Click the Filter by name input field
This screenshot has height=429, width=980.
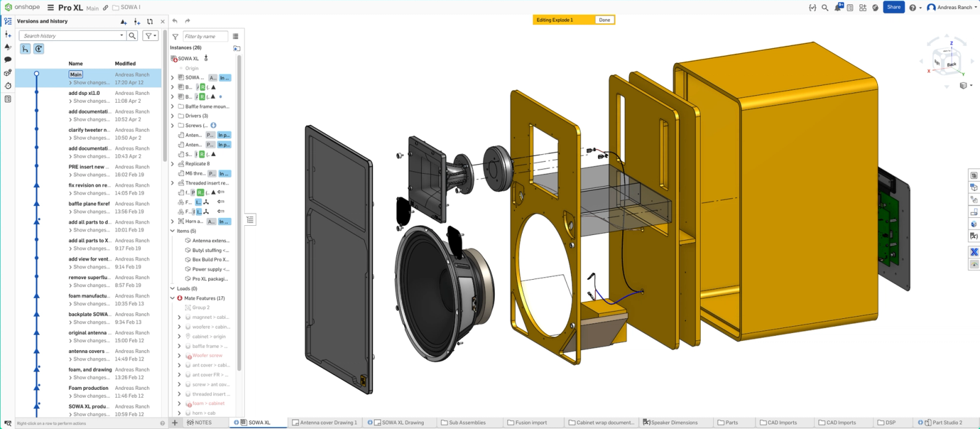(x=205, y=36)
